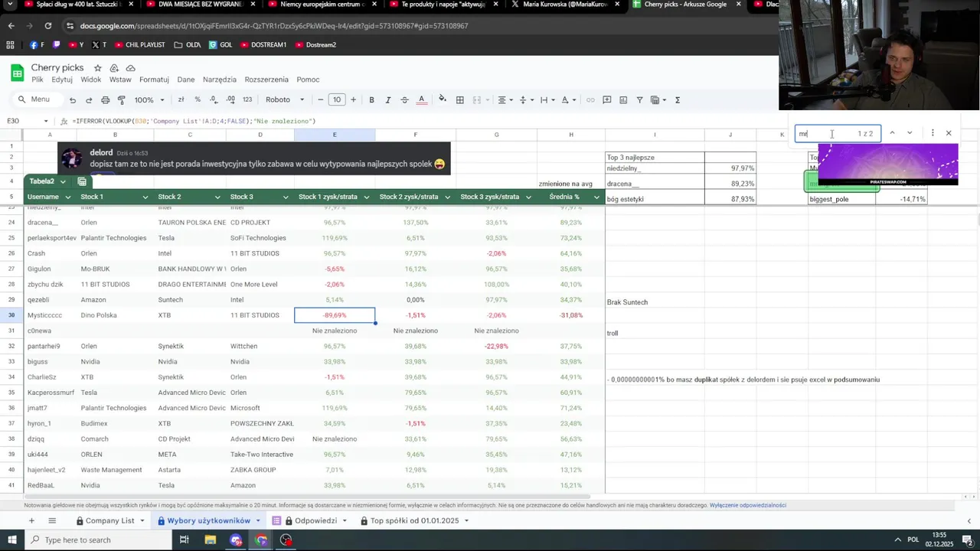This screenshot has width=980, height=551.
Task: Switch to Odpowiedzi sheet tab
Action: [x=315, y=520]
